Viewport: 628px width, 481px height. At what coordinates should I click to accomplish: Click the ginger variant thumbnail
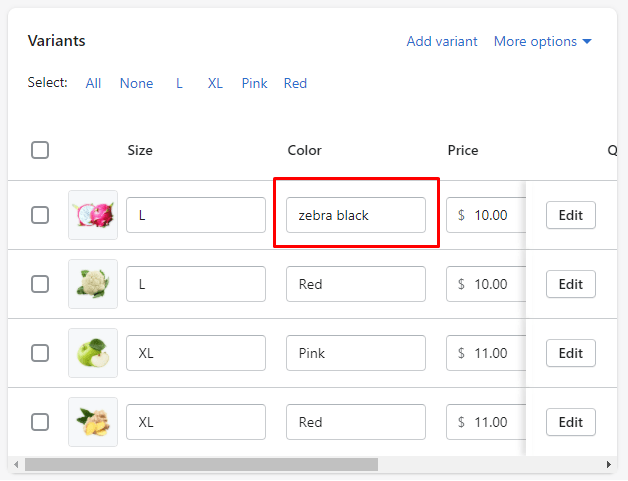tap(93, 422)
